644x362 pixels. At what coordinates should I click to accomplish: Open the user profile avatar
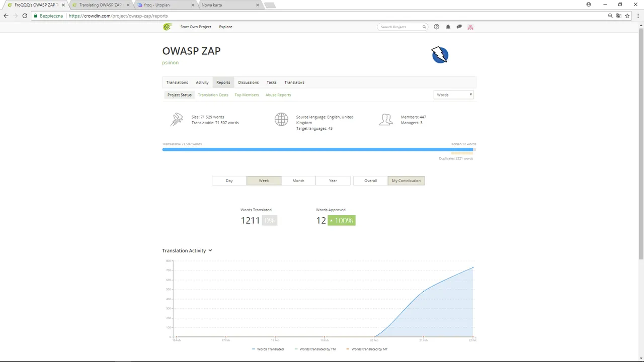470,27
